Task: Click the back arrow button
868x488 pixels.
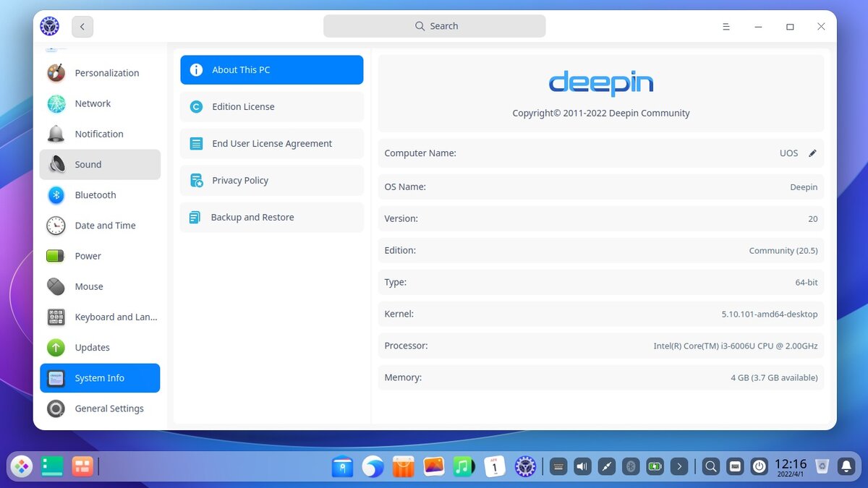Action: click(82, 27)
